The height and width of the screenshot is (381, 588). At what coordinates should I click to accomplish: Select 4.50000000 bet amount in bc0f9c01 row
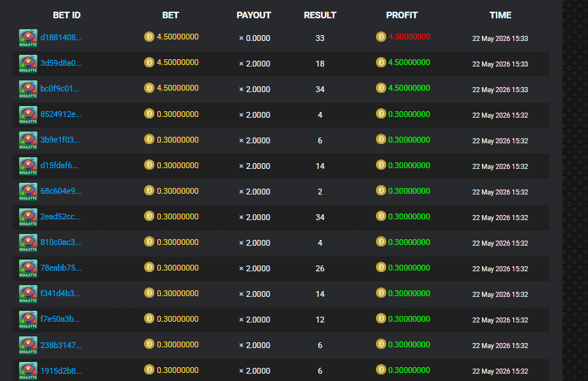point(178,88)
